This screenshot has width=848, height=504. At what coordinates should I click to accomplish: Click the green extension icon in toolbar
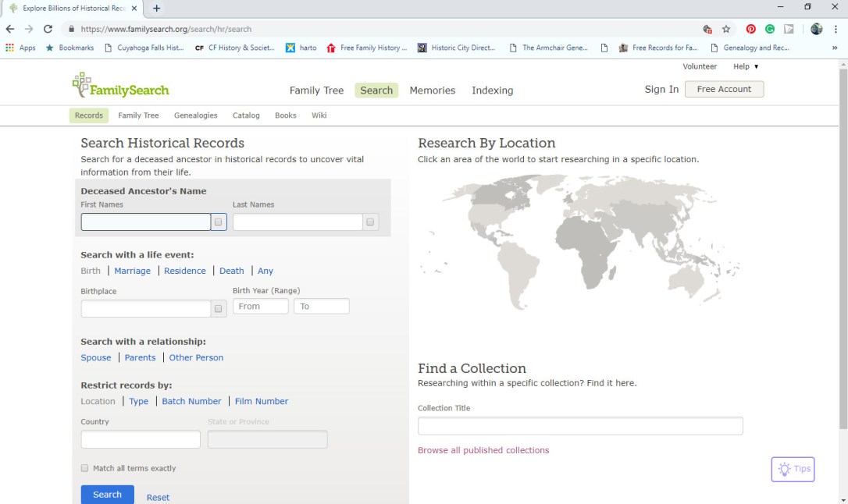pos(768,28)
